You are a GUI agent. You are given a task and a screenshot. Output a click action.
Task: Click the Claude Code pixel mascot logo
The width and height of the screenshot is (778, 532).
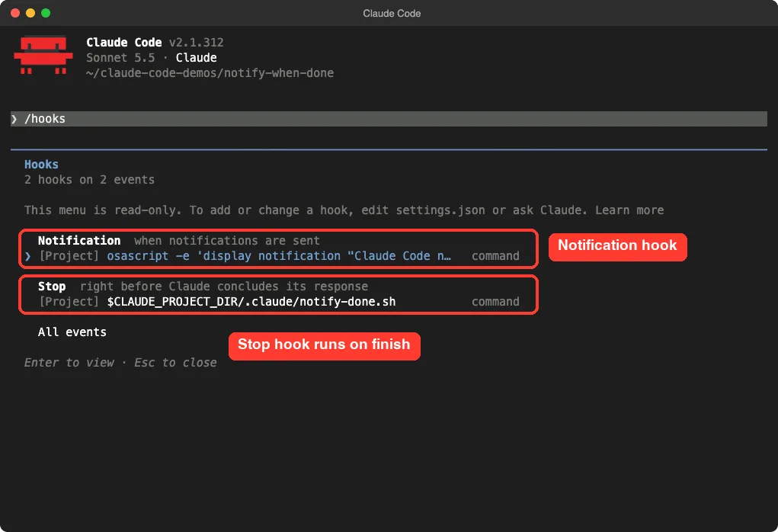43,55
